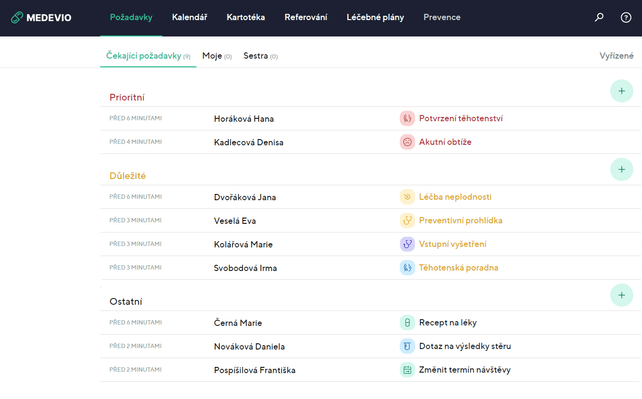Open the Akutní obtíže request
642x399 pixels.
[445, 142]
